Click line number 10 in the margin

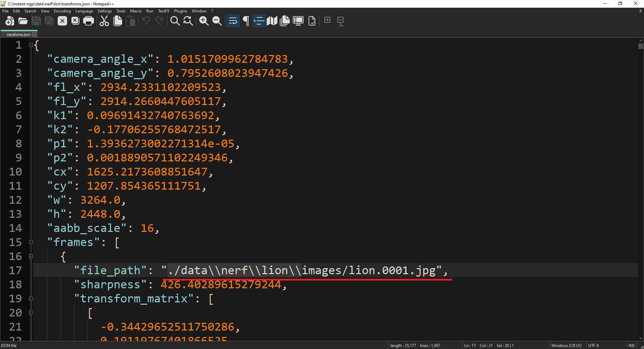(x=15, y=172)
